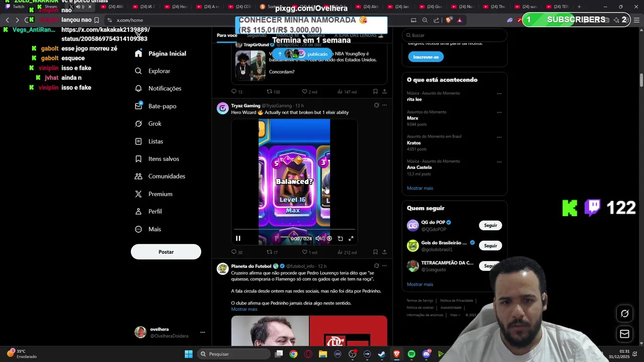
Task: View analytics showing 212 mil views
Action: pyautogui.click(x=347, y=252)
